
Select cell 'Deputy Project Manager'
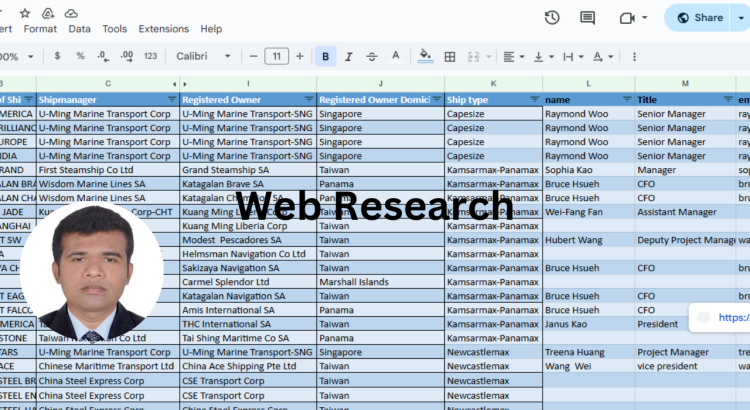(x=685, y=240)
